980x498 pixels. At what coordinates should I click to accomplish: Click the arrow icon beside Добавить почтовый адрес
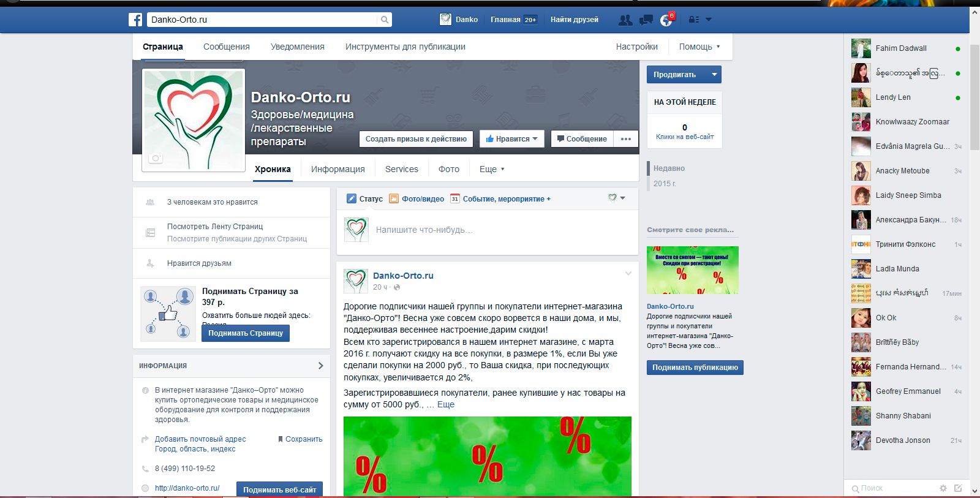[x=145, y=439]
